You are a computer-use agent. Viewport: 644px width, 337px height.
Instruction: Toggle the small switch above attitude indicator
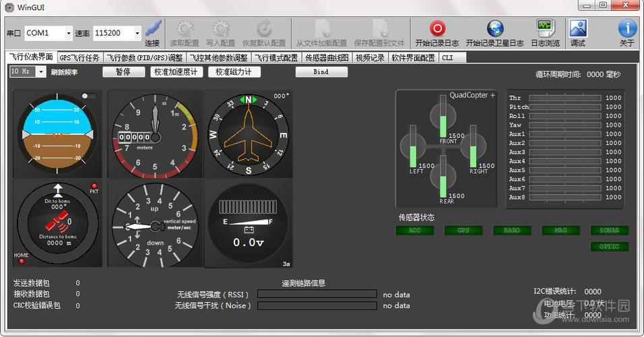pyautogui.click(x=88, y=96)
